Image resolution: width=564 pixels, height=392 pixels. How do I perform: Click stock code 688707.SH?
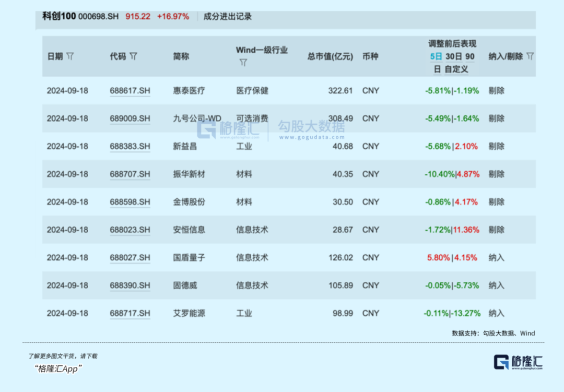tap(130, 174)
